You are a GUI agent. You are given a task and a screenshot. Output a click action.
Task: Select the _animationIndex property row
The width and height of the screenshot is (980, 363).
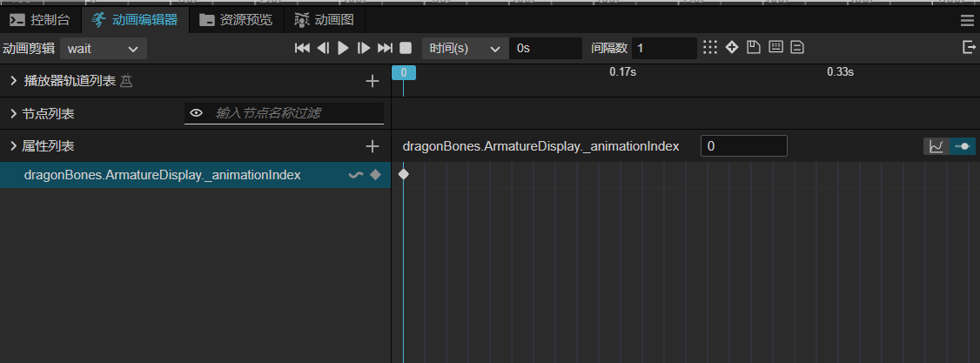click(195, 175)
